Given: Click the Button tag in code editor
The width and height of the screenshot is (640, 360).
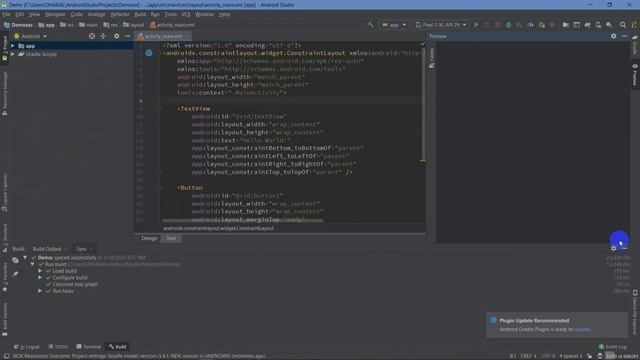Looking at the screenshot, I should [190, 188].
